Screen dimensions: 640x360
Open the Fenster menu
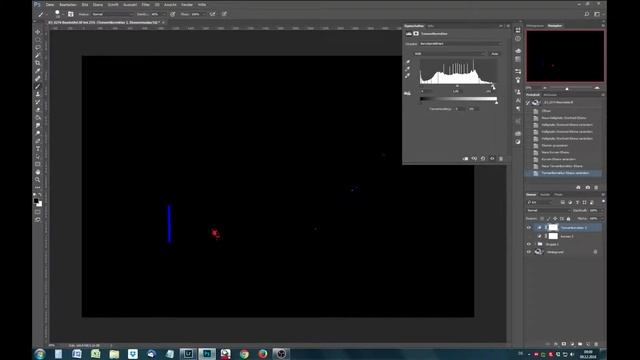click(187, 4)
